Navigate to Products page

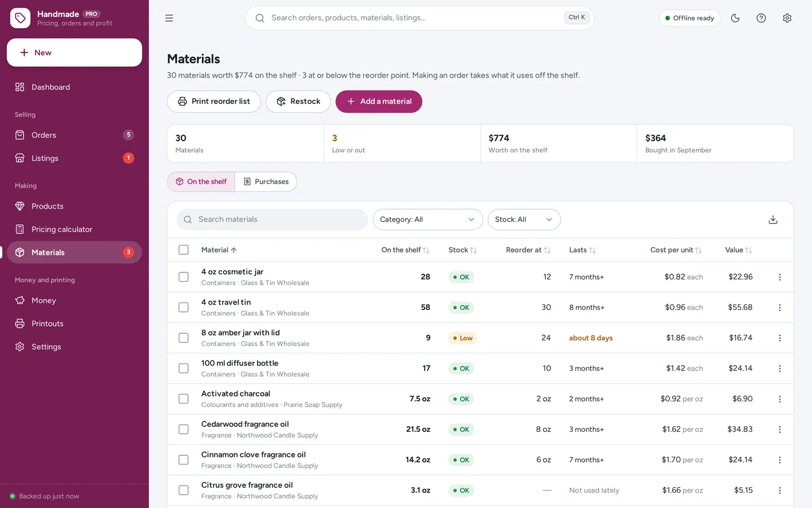pyautogui.click(x=74, y=206)
